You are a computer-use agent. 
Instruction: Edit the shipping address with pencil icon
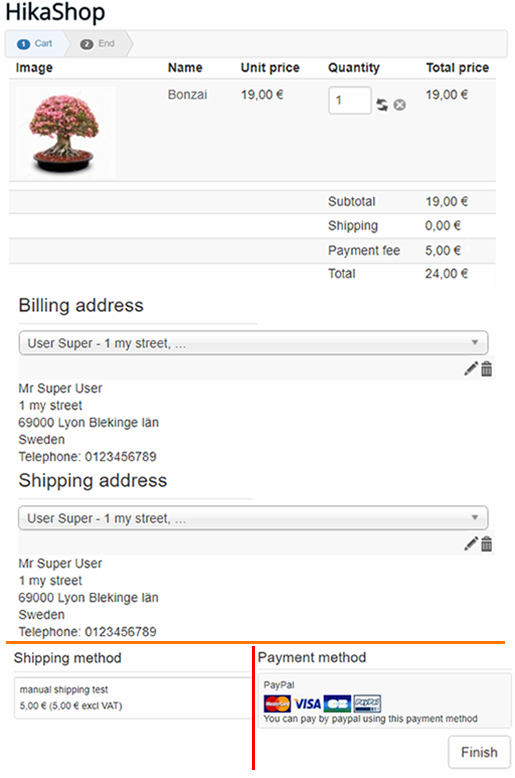tap(471, 544)
